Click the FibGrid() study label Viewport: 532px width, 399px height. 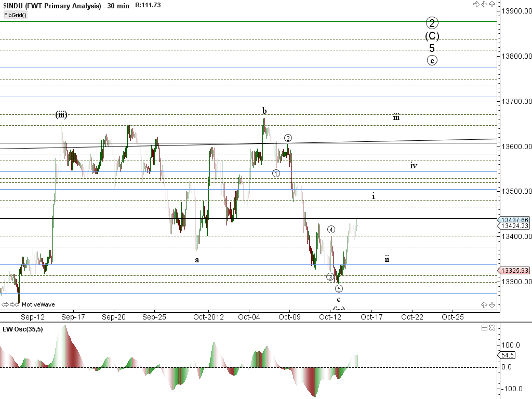(16, 15)
